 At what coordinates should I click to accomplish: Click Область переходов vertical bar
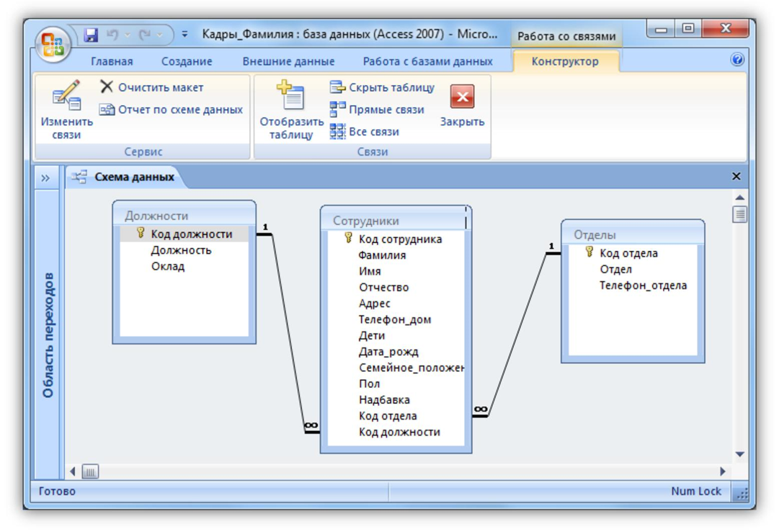[x=48, y=335]
